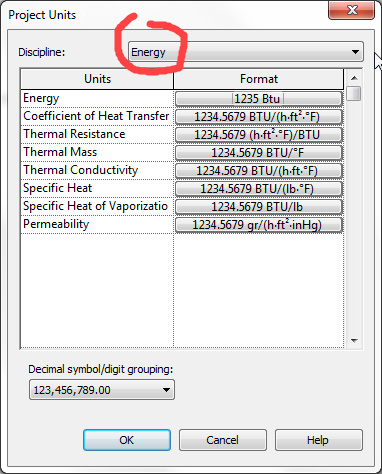
Task: Open Thermal Conductivity format button
Action: coord(259,171)
